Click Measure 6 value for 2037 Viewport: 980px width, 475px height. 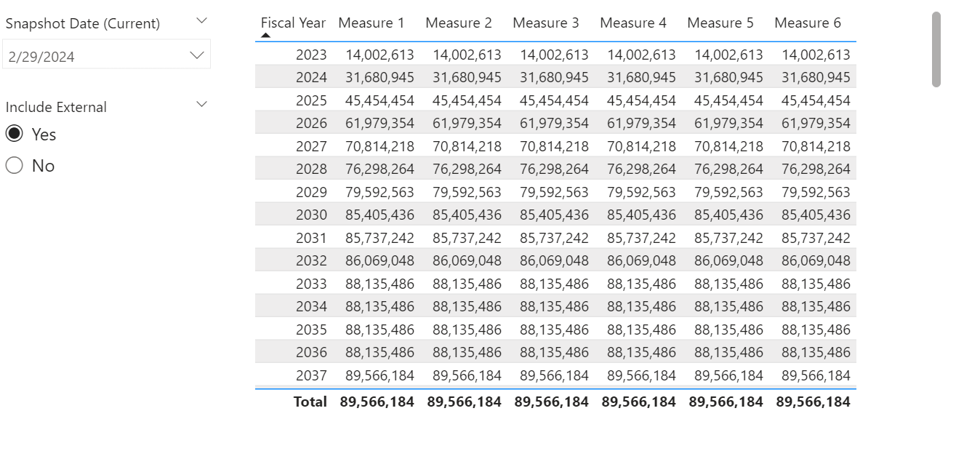(x=816, y=375)
